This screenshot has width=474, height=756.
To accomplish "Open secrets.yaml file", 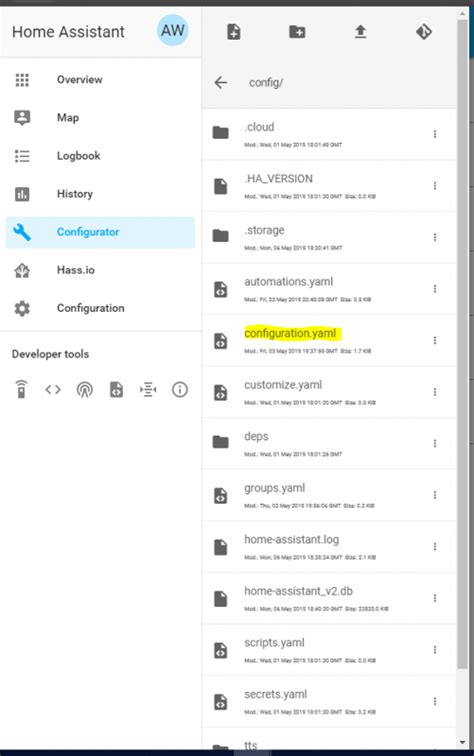I will coord(329,702).
